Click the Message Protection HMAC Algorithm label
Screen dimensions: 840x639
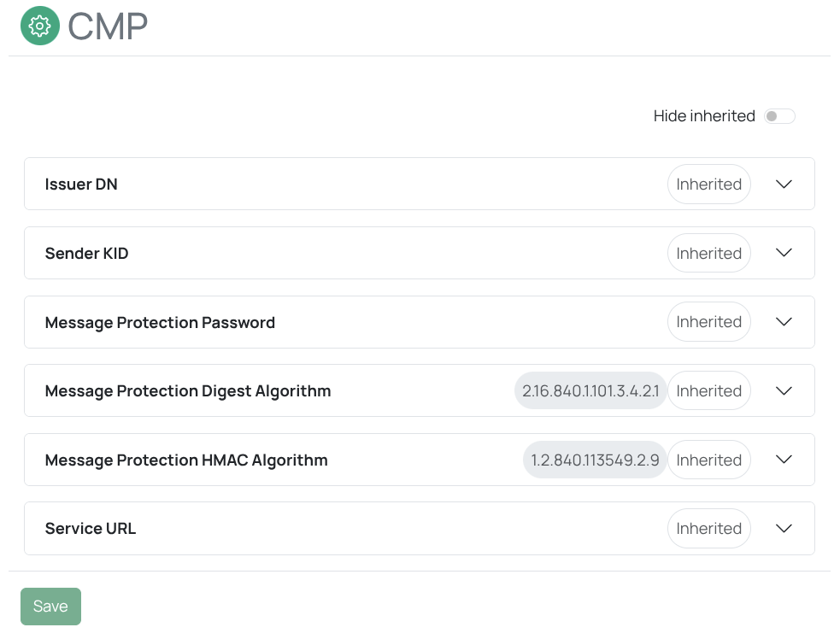[x=186, y=460]
